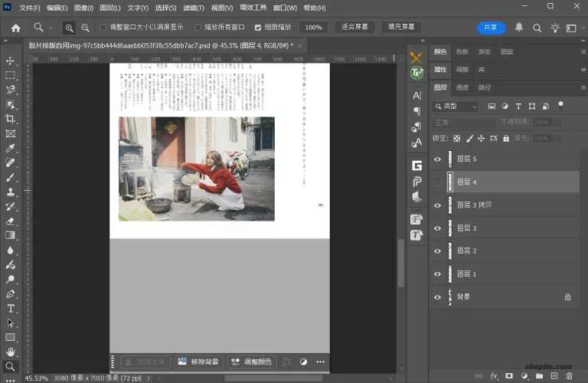588x383 pixels.
Task: Lock all with the padlock icon
Action: [505, 139]
